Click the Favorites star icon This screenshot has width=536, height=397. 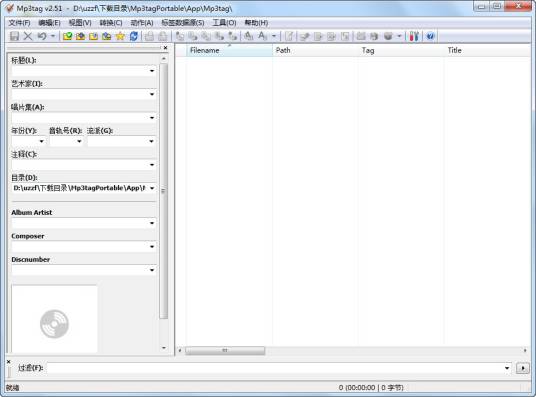click(x=120, y=36)
